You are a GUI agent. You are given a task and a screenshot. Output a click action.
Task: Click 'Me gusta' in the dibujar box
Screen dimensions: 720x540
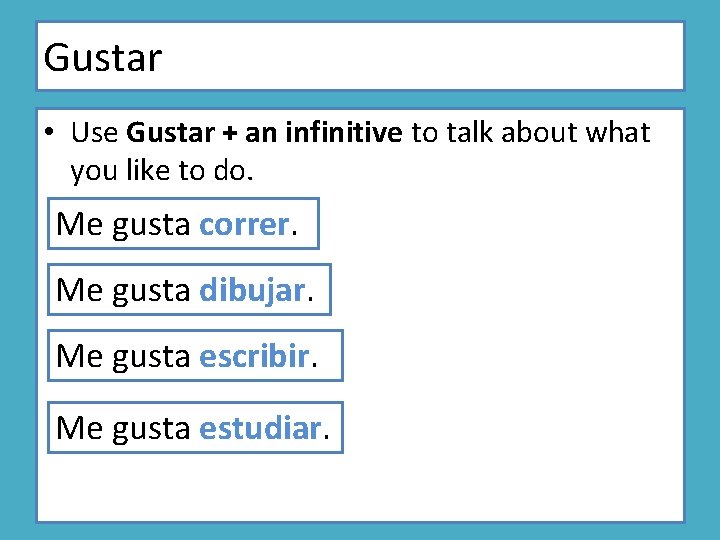(x=123, y=290)
